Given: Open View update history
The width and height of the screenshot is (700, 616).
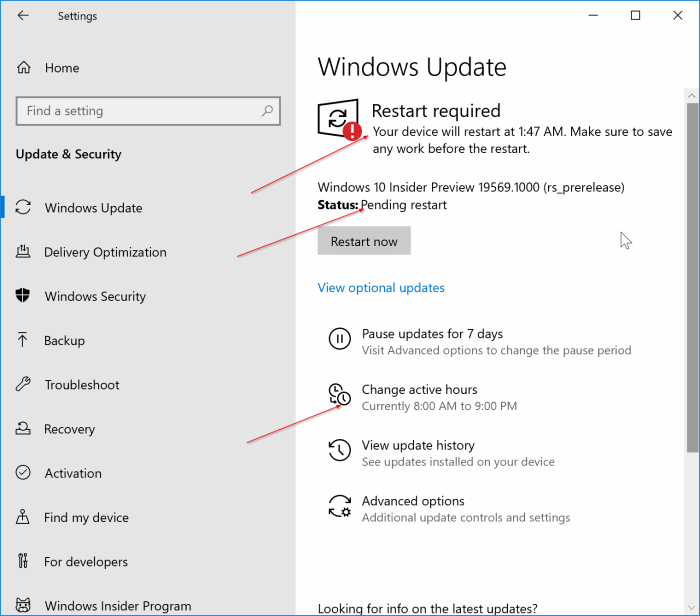Looking at the screenshot, I should (x=418, y=445).
